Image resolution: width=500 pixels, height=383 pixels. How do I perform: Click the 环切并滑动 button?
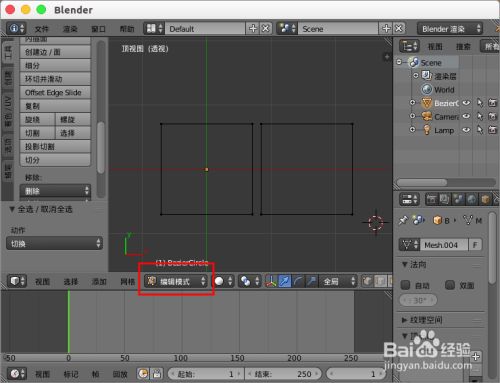(x=55, y=79)
